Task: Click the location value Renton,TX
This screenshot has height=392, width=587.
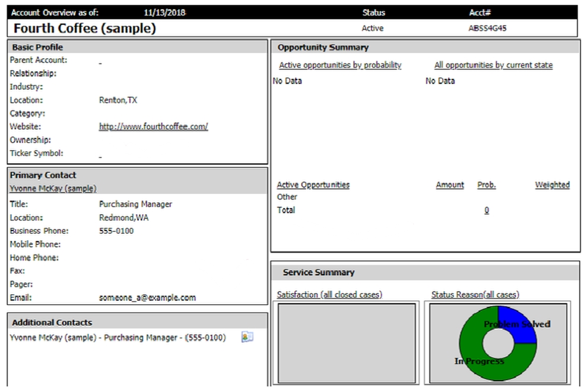Action: pyautogui.click(x=118, y=100)
